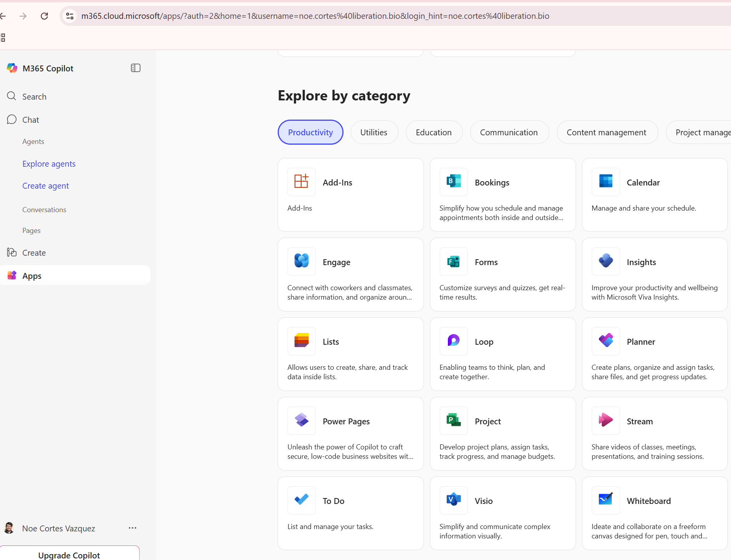This screenshot has height=560, width=731.
Task: Collapse the M365 Copilot sidebar panel
Action: click(x=136, y=68)
